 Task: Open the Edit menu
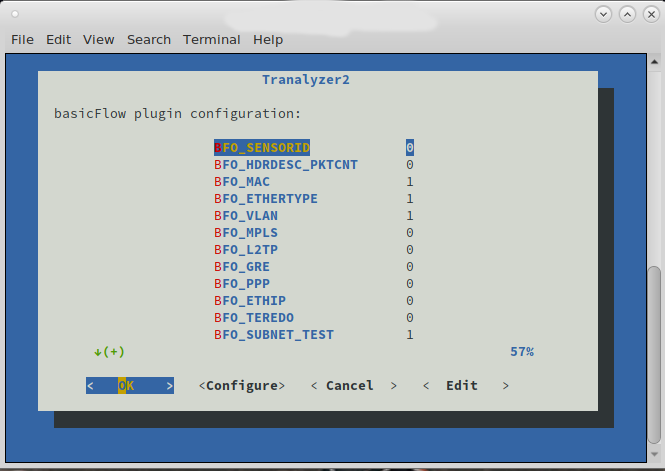pyautogui.click(x=59, y=39)
